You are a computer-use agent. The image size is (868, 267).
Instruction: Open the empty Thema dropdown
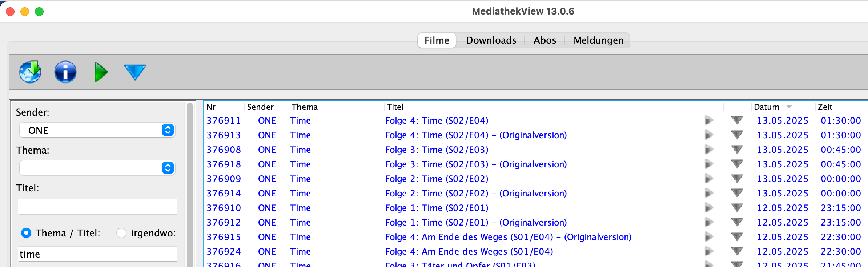point(97,168)
